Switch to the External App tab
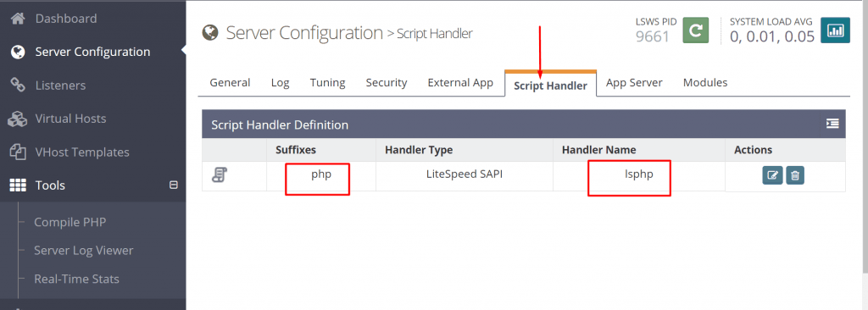 click(x=460, y=82)
